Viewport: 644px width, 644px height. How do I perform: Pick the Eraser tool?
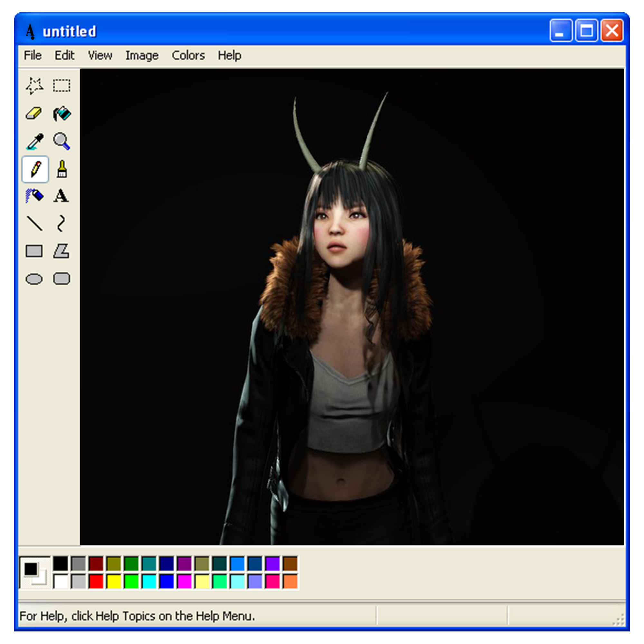coord(34,114)
